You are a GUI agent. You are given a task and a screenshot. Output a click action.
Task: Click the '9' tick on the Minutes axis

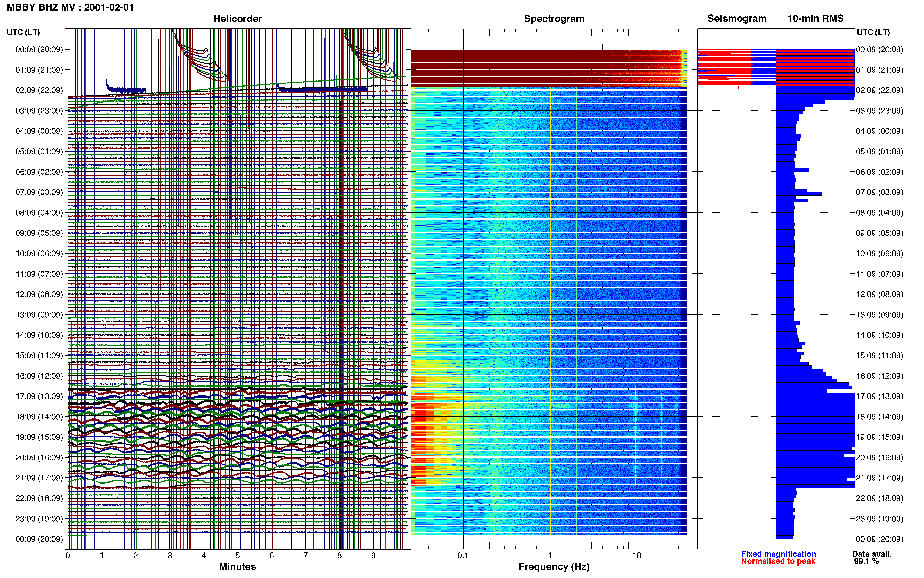pos(373,555)
